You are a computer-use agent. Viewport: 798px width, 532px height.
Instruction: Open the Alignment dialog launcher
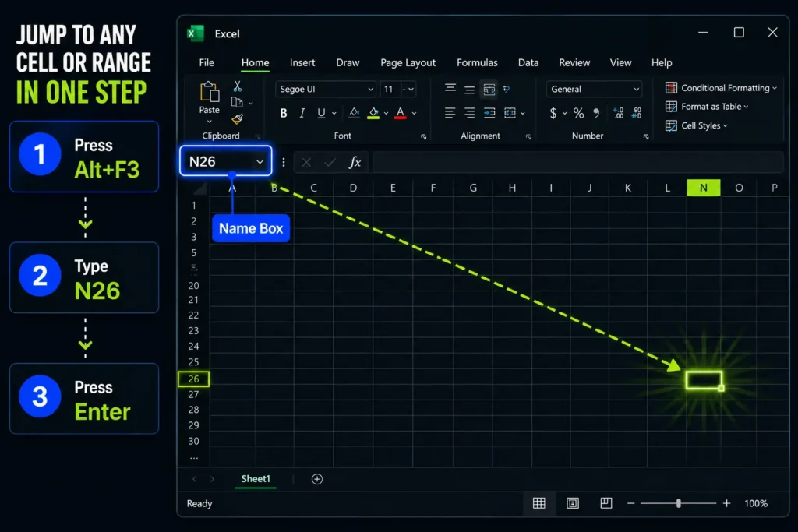(x=528, y=137)
